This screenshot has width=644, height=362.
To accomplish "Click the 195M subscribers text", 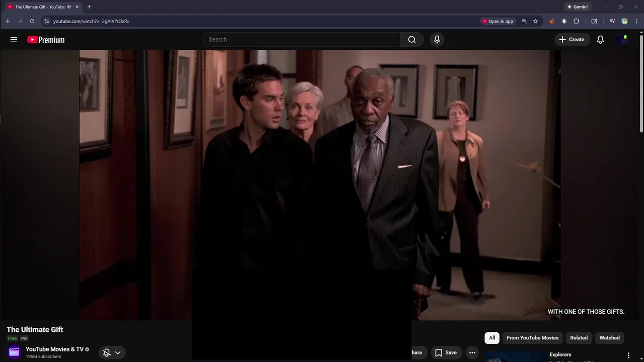I will (x=43, y=356).
